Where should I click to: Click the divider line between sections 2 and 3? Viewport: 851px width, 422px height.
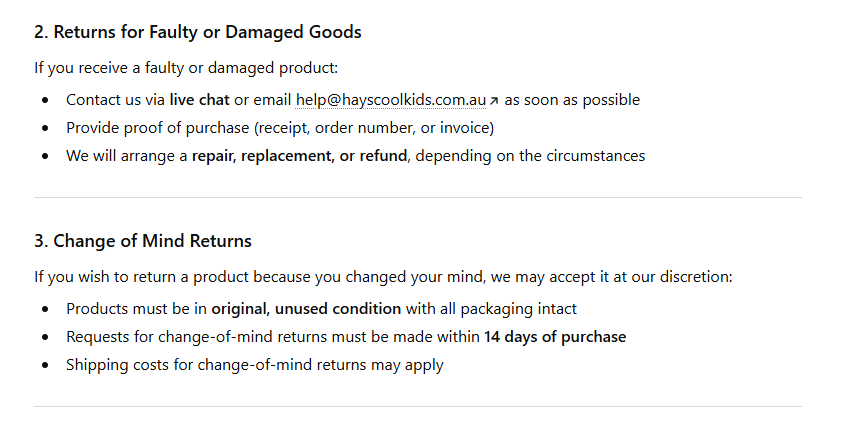pyautogui.click(x=417, y=198)
